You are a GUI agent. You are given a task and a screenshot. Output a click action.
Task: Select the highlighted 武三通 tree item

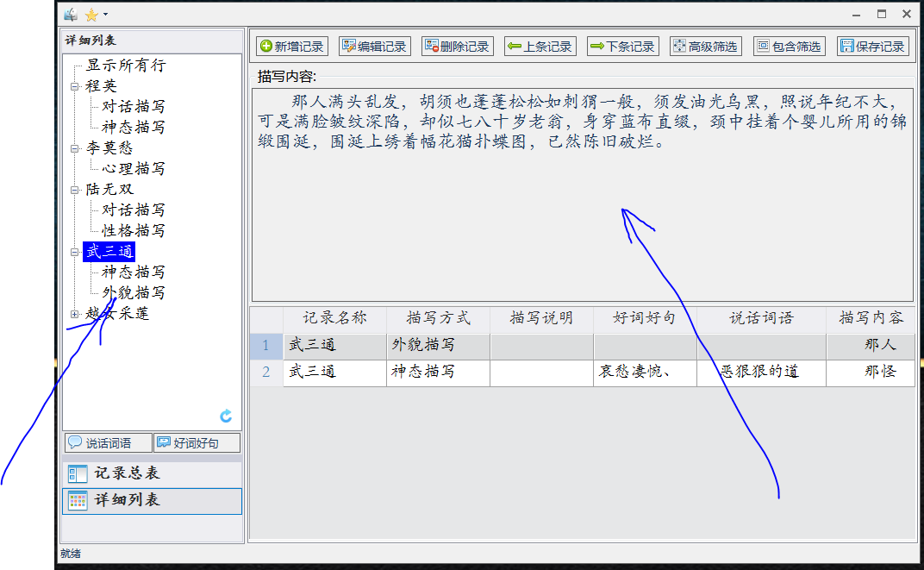click(109, 252)
